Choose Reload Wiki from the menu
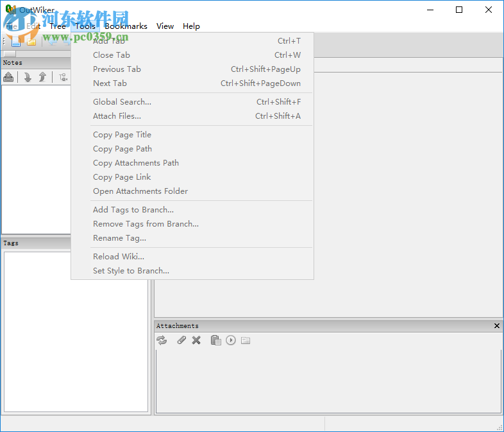504x432 pixels. pos(192,257)
